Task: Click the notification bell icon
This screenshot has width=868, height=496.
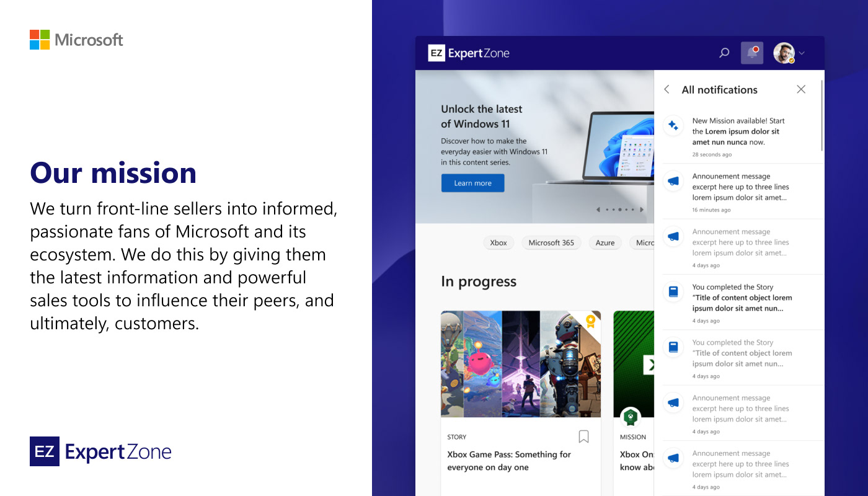Action: click(752, 53)
